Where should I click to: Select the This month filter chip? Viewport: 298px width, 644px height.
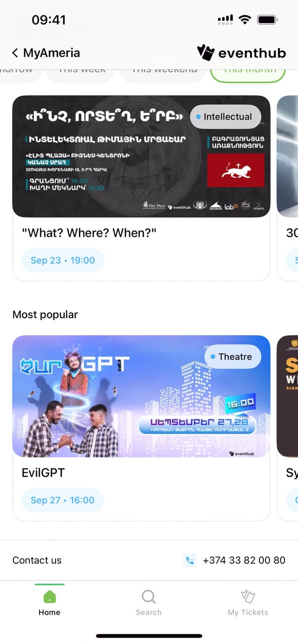click(248, 73)
